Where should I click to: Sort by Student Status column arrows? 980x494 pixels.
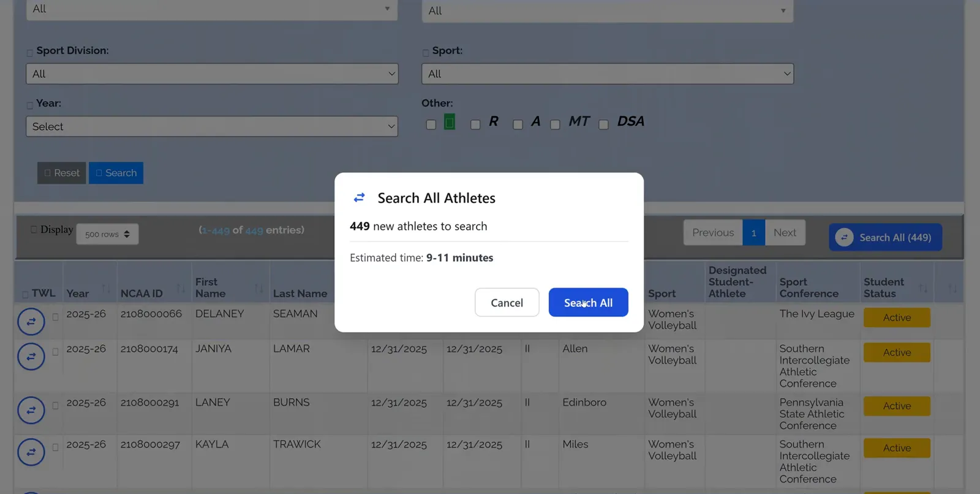point(923,288)
